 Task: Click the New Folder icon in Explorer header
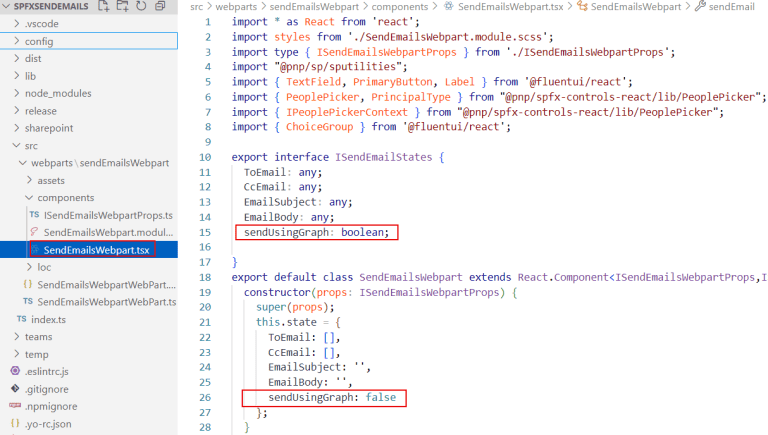coord(122,7)
